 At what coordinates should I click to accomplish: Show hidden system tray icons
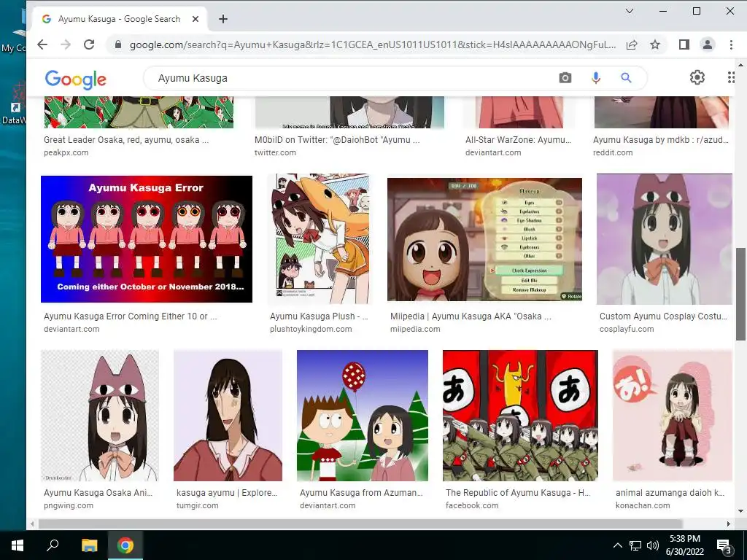(x=617, y=545)
